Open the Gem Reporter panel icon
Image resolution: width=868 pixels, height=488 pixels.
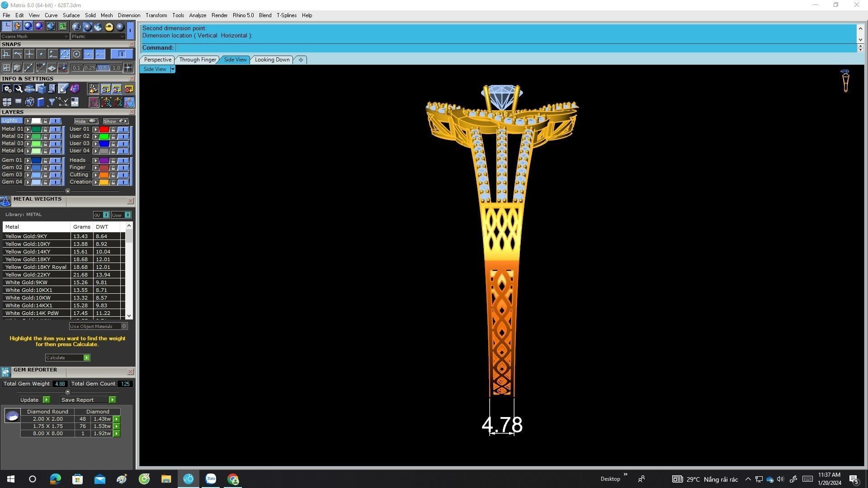(x=5, y=371)
